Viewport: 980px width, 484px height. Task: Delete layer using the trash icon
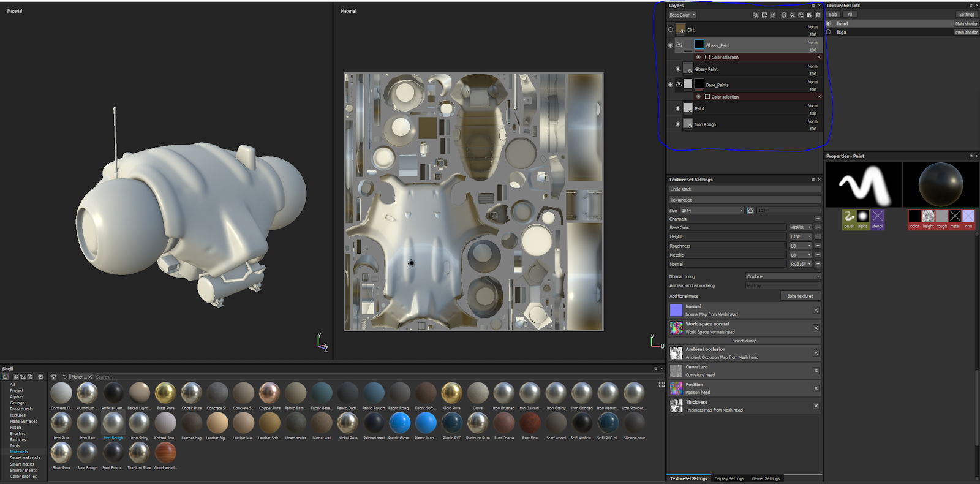pyautogui.click(x=817, y=15)
